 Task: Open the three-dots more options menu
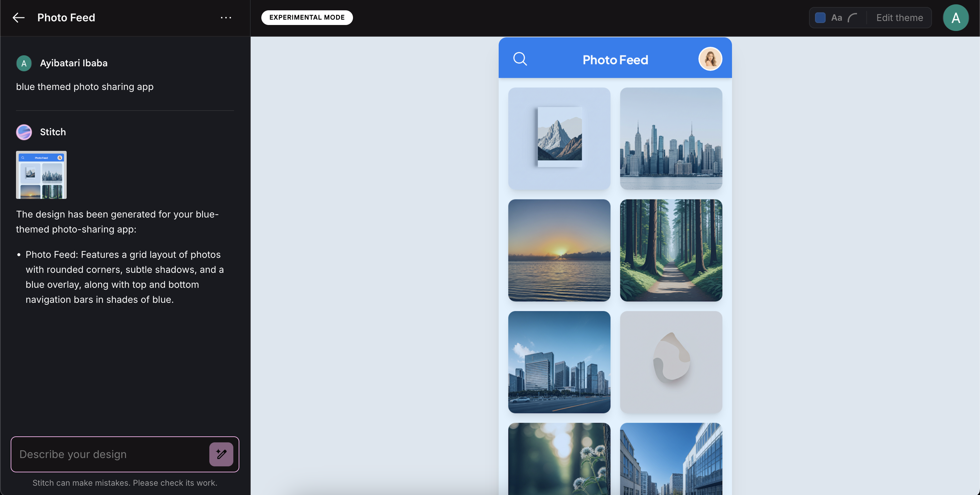click(x=226, y=18)
